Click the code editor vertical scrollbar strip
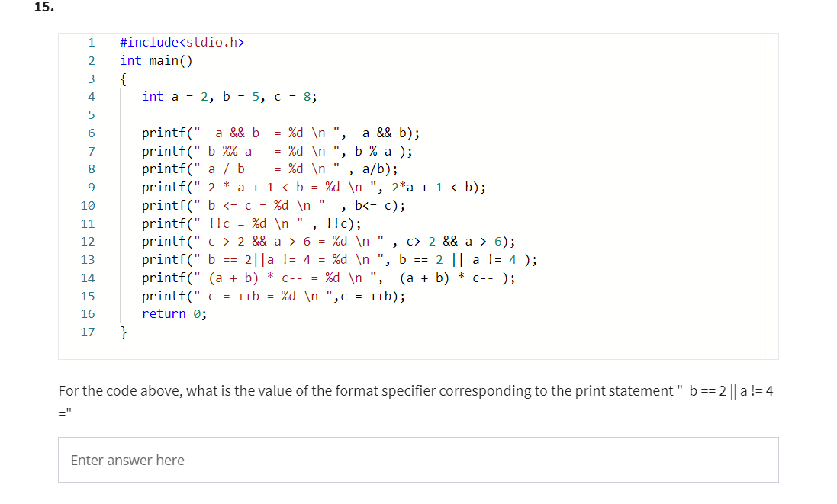Image resolution: width=837 pixels, height=504 pixels. coord(771,196)
